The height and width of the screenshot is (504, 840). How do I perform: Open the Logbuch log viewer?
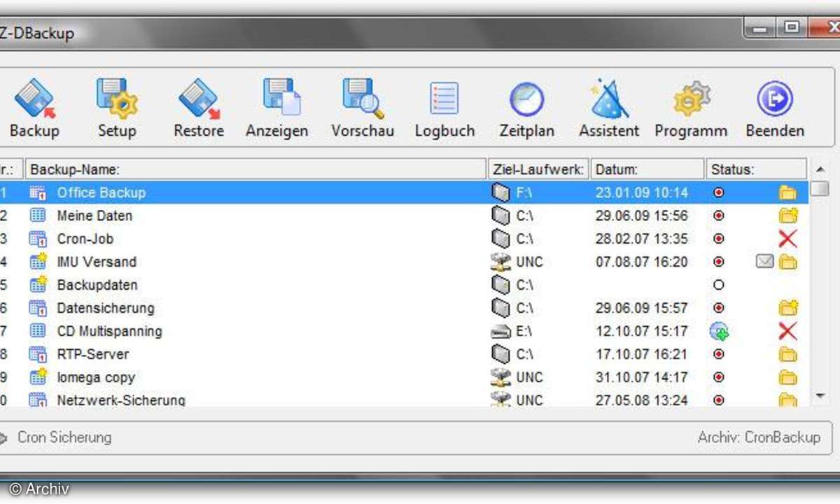pos(444,108)
